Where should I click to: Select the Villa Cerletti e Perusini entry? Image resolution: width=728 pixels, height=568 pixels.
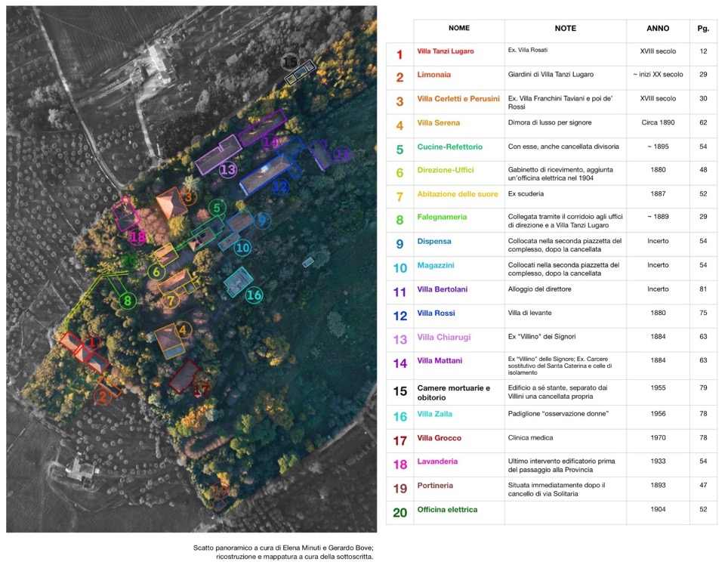pyautogui.click(x=458, y=98)
